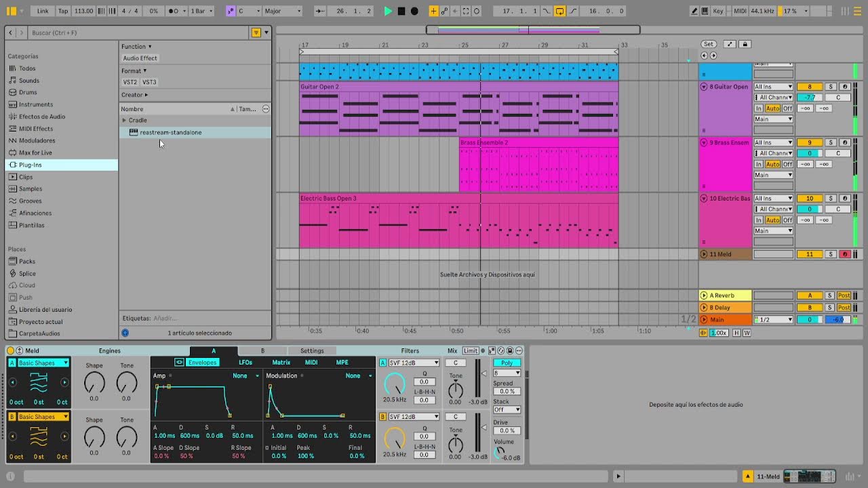The width and height of the screenshot is (868, 488).
Task: Click the Meld device hot-swap icon
Action: (x=501, y=350)
